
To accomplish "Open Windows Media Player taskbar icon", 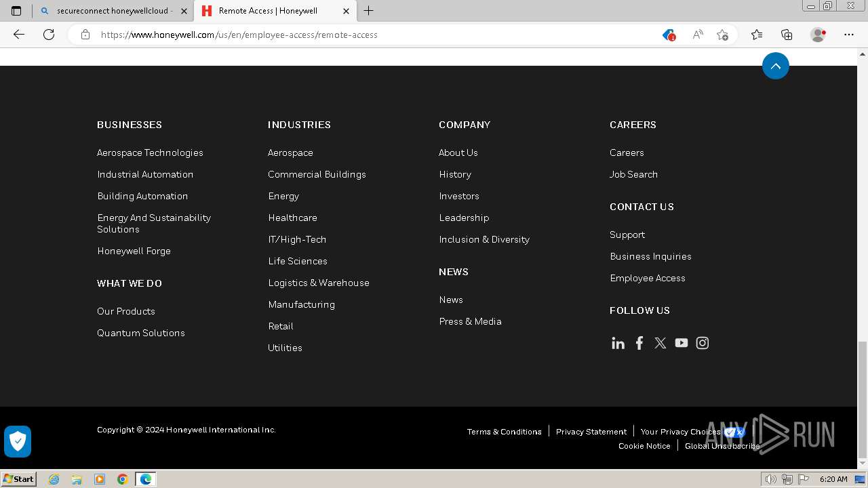I will pos(100,479).
